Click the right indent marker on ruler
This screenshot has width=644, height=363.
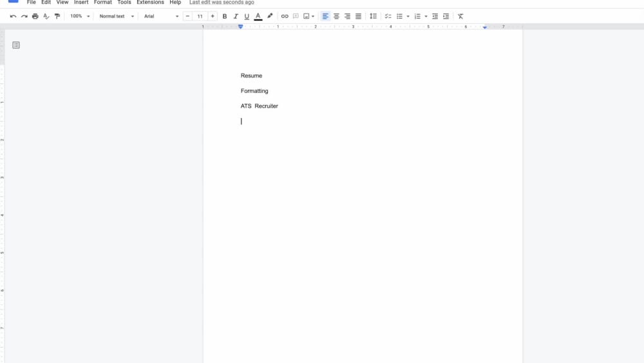[485, 27]
